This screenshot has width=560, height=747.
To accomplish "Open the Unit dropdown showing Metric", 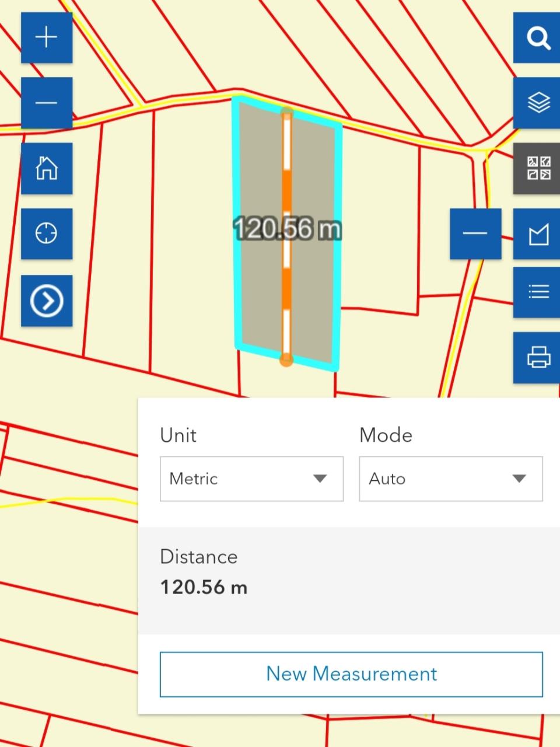I will 251,479.
